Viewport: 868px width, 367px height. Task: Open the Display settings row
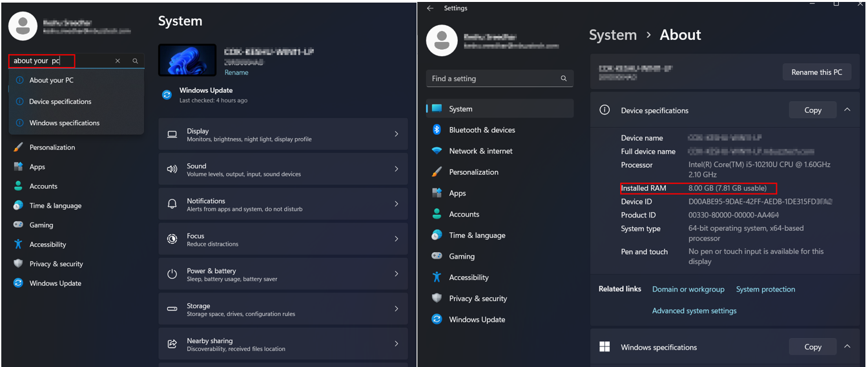pyautogui.click(x=283, y=134)
